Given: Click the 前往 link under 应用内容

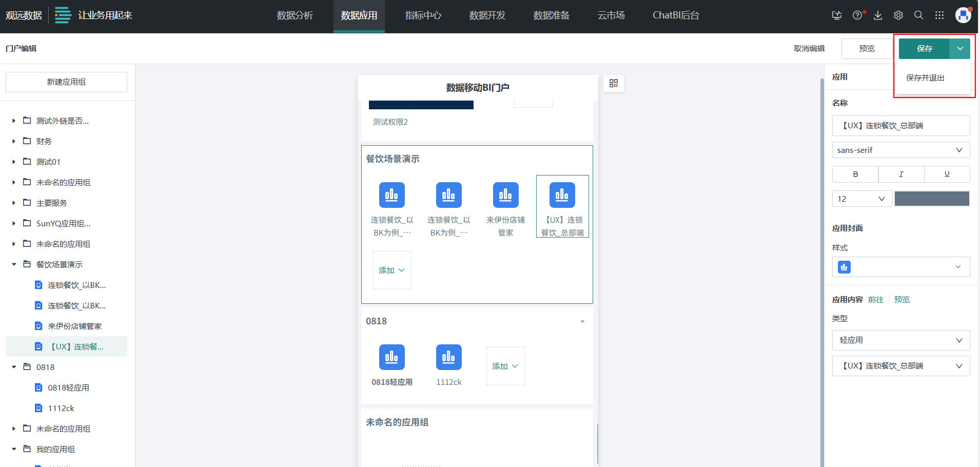Looking at the screenshot, I should pyautogui.click(x=876, y=299).
